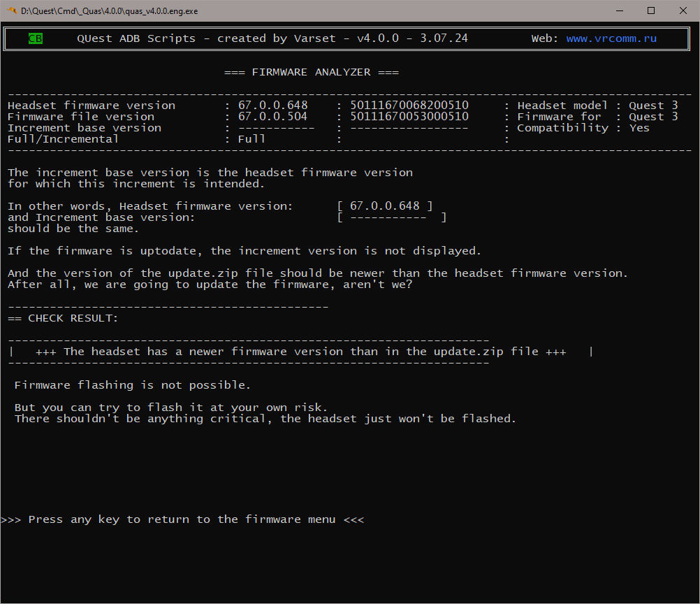Click the Firmware flashing is not possible line
This screenshot has width=700, height=604.
[133, 385]
